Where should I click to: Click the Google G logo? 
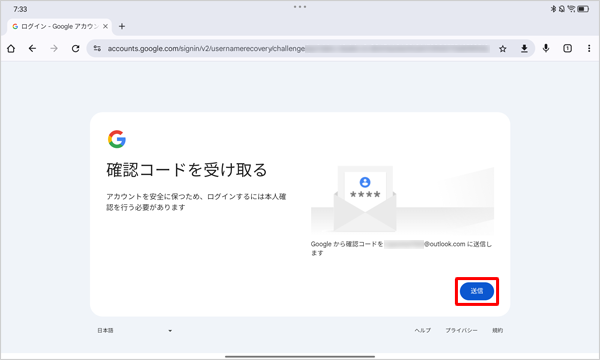pyautogui.click(x=117, y=139)
